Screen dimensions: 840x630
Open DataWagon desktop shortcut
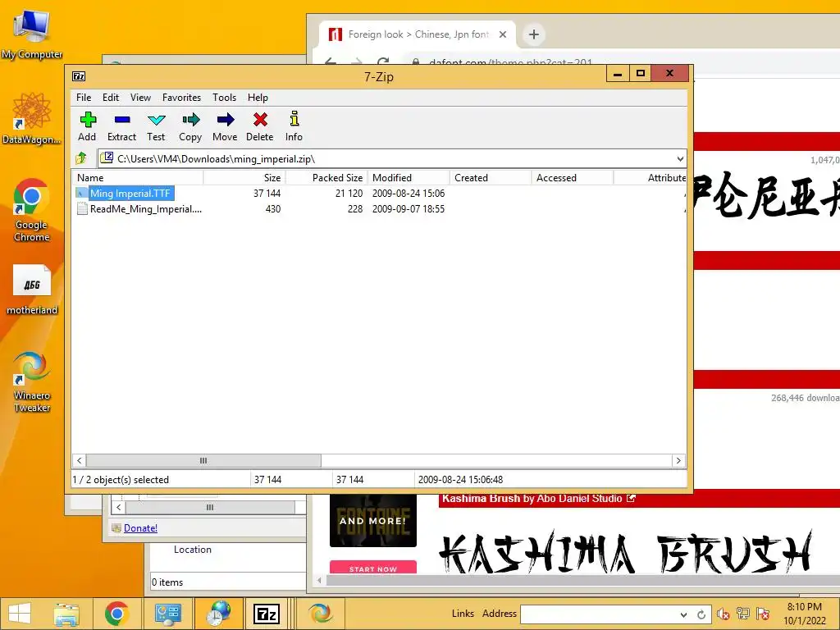coord(32,118)
